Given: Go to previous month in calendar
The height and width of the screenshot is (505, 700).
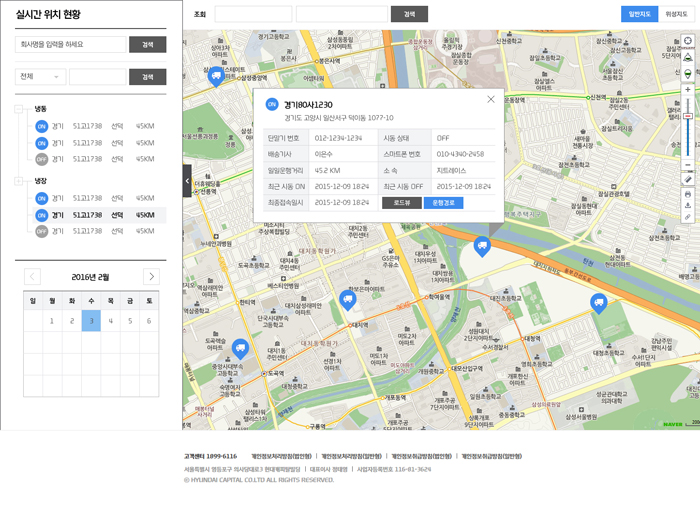Looking at the screenshot, I should tap(32, 277).
